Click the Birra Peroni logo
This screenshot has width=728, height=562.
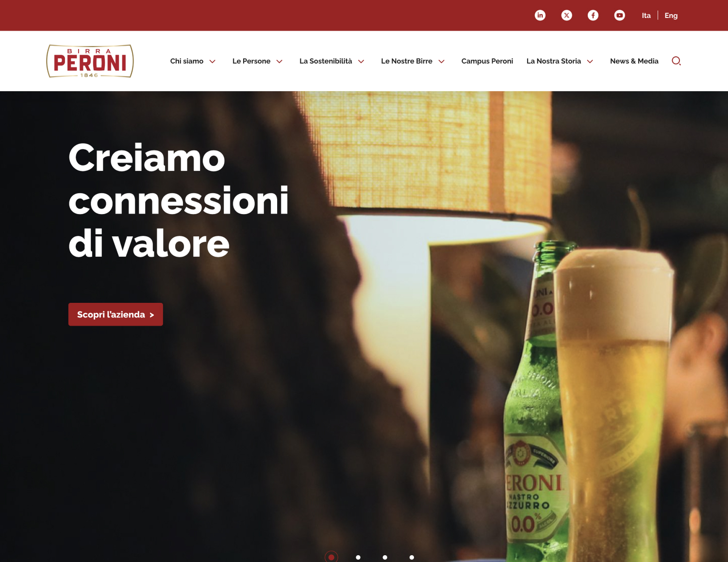click(x=90, y=61)
